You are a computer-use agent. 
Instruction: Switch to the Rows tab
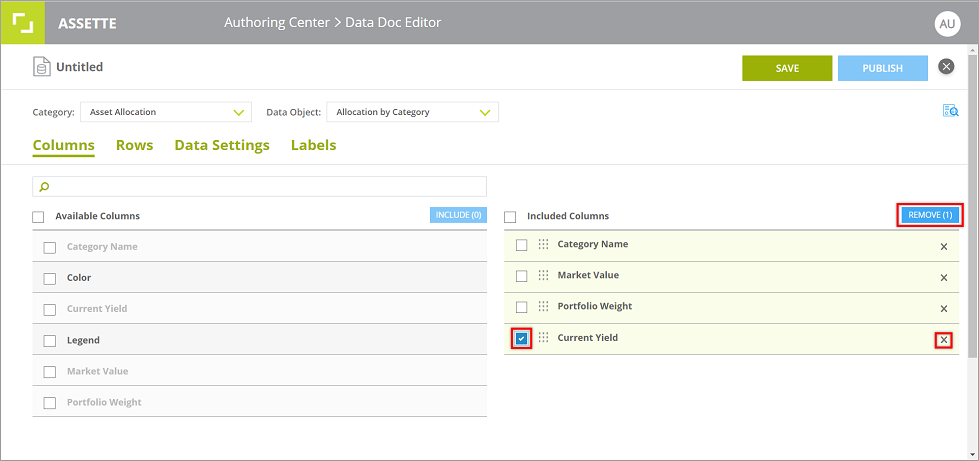[x=134, y=146]
